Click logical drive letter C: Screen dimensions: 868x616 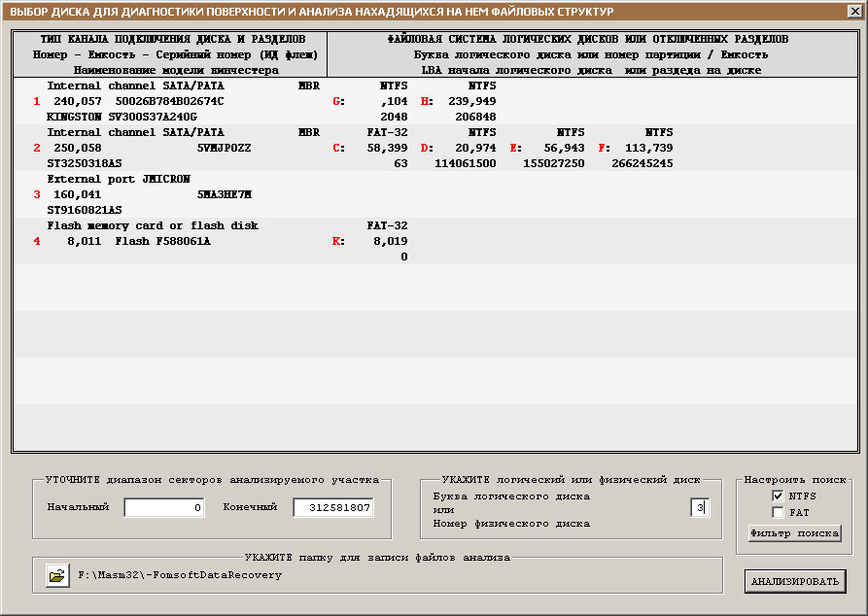pyautogui.click(x=338, y=148)
